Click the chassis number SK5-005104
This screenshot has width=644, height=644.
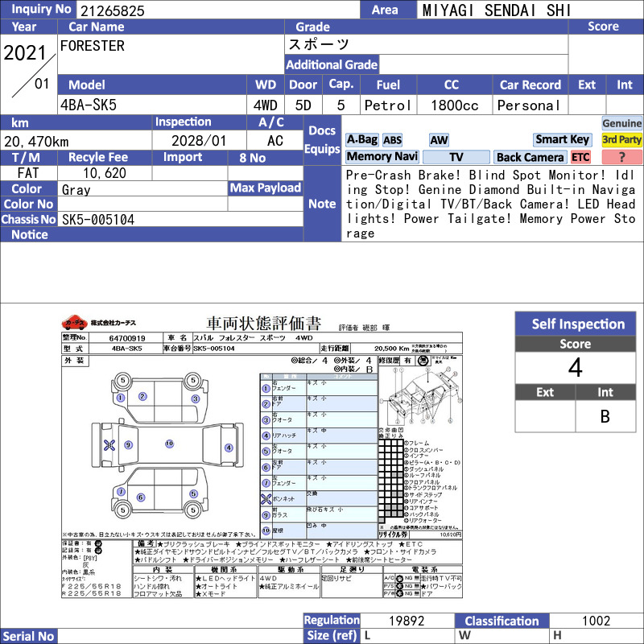[98, 219]
